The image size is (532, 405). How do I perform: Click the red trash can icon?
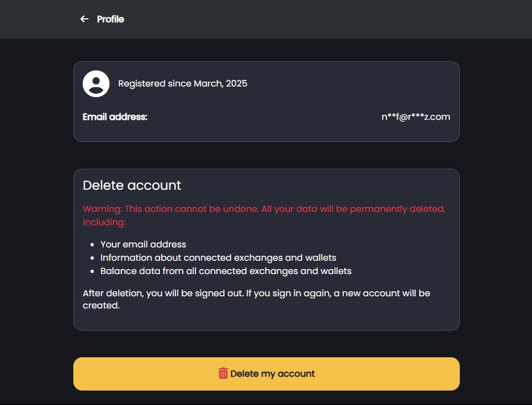pos(223,373)
